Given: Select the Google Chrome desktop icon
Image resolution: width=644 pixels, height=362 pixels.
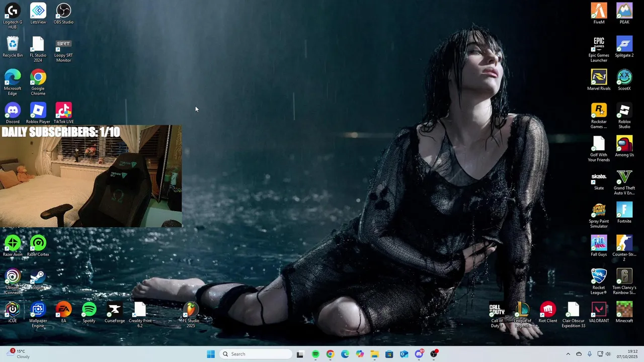Looking at the screenshot, I should 38,82.
